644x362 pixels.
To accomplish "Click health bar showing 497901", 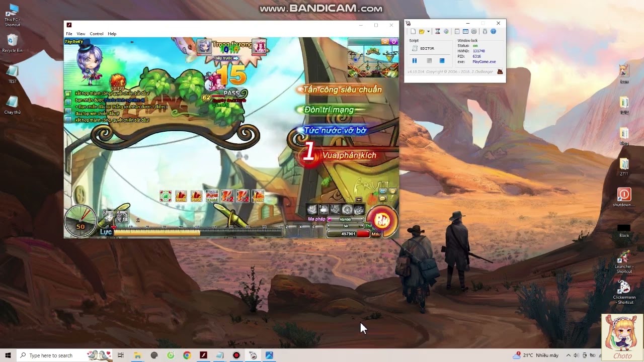I will (348, 234).
